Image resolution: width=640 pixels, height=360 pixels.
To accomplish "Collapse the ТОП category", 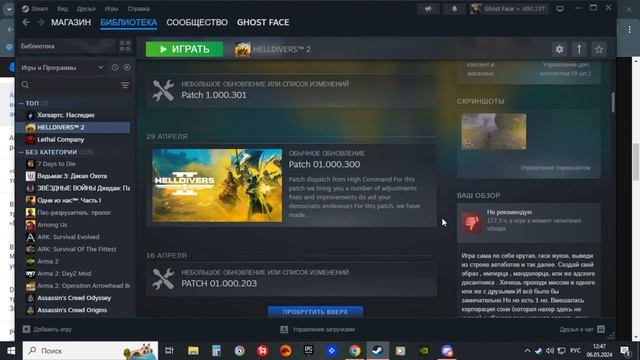I will tap(21, 103).
